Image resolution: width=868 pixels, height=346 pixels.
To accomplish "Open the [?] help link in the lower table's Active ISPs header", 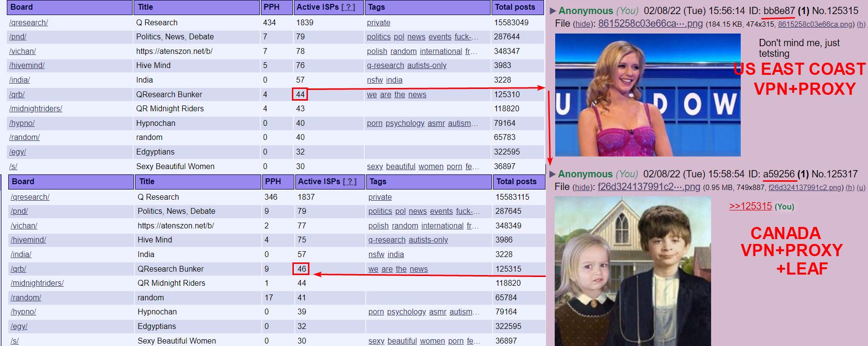I will click(x=350, y=182).
